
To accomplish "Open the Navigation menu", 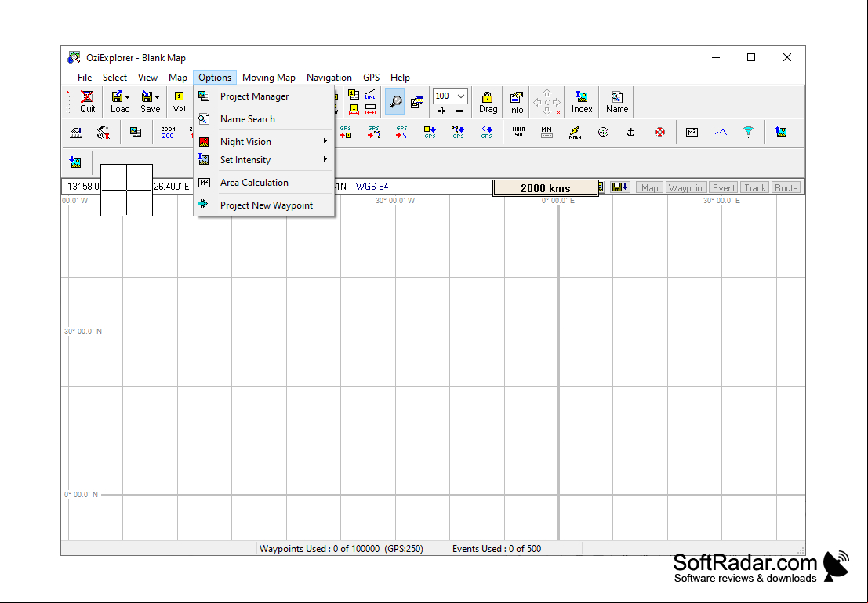I will [329, 78].
